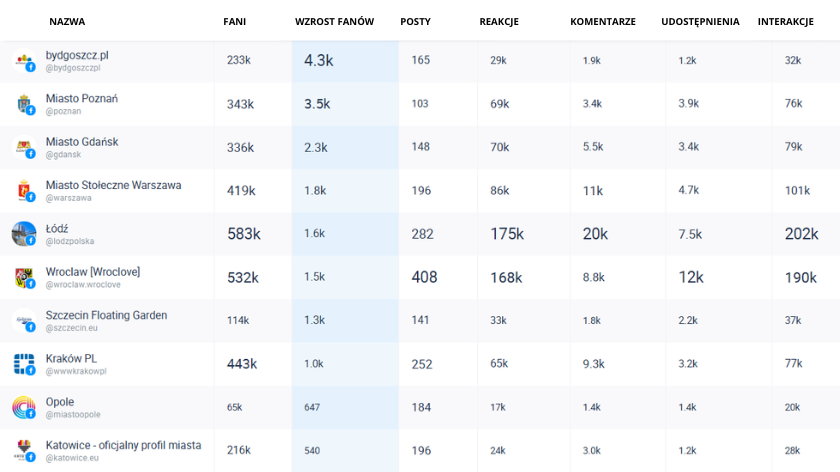Click the 4.3k fan growth cell

[319, 61]
